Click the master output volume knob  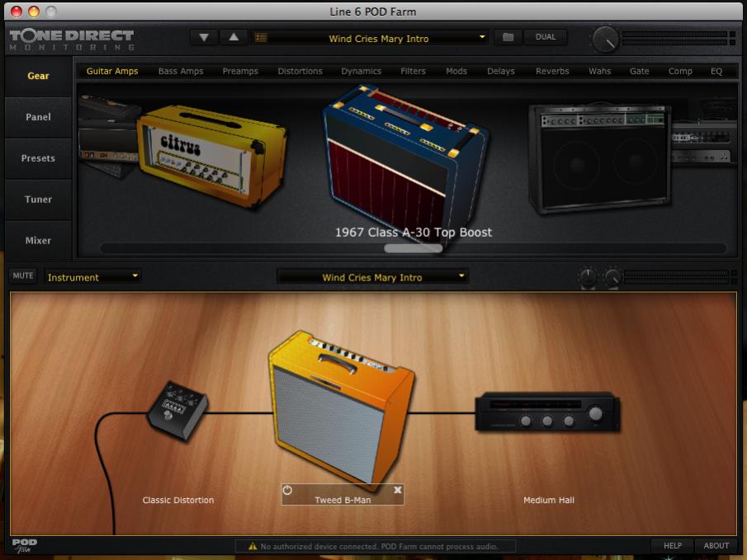(x=605, y=39)
